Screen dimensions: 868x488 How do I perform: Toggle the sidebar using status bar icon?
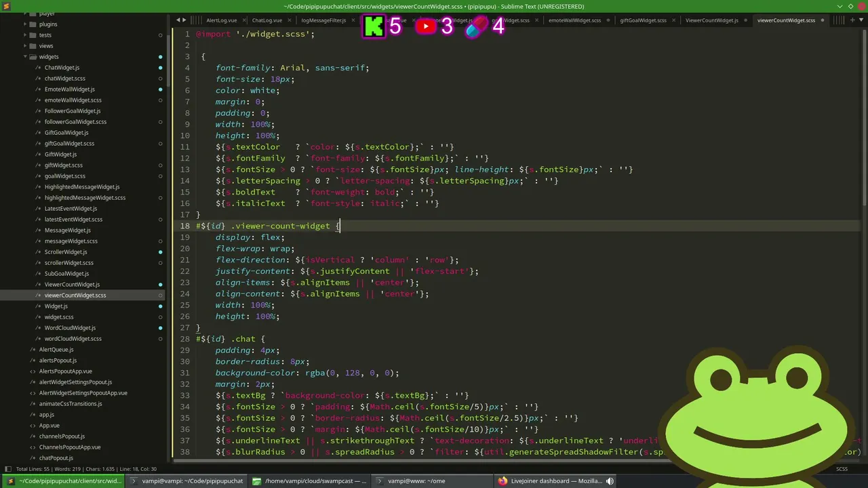click(x=8, y=469)
